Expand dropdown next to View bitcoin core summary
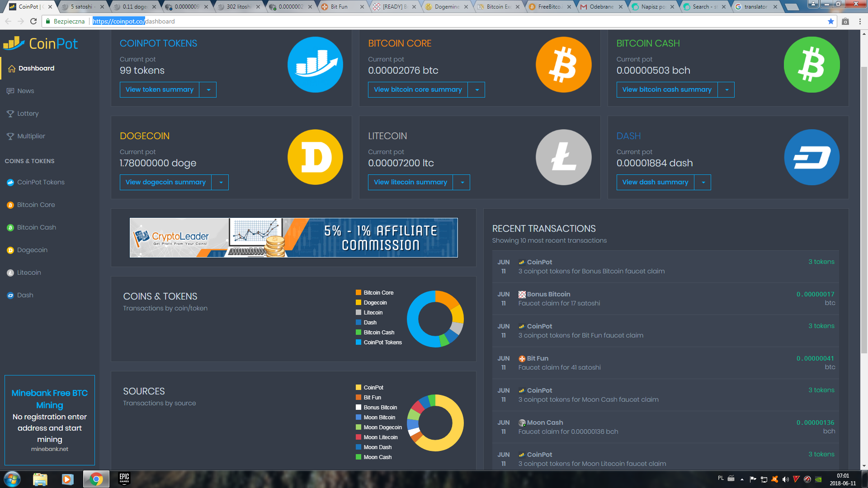The image size is (868, 488). [476, 90]
